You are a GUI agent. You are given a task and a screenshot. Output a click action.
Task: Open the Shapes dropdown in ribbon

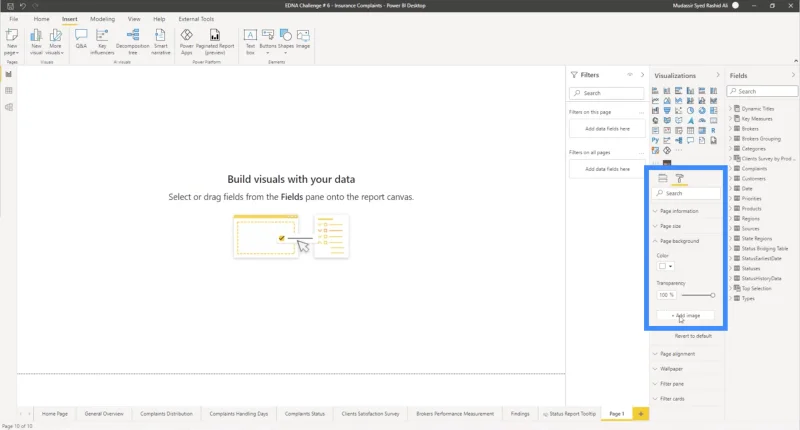(286, 42)
